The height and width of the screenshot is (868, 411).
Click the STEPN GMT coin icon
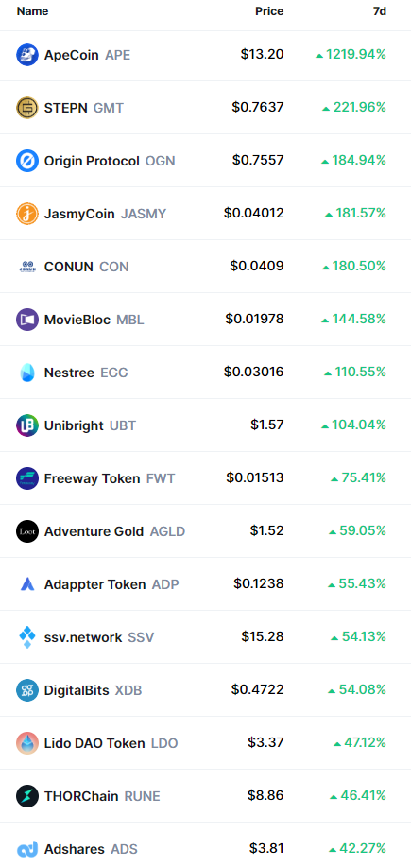[27, 108]
